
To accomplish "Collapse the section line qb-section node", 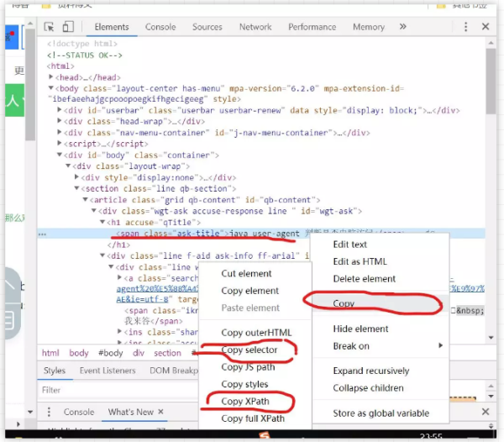I will pos(76,188).
